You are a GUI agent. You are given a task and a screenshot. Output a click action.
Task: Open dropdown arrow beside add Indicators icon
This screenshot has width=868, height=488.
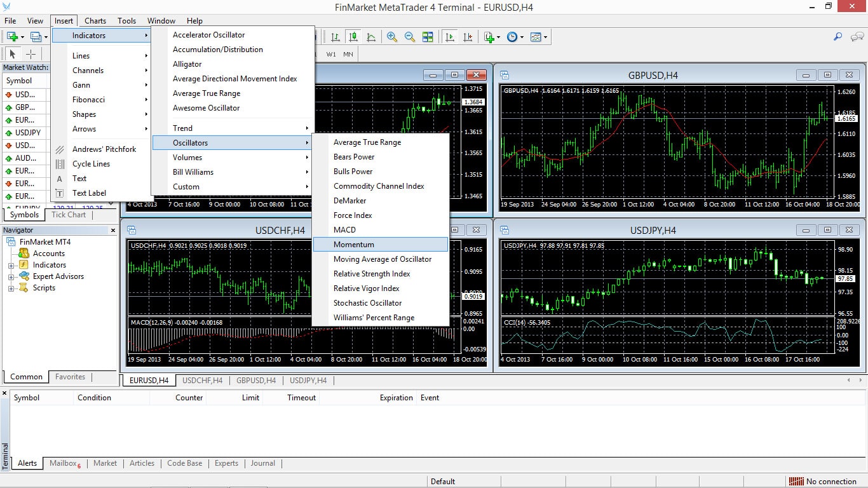(x=499, y=37)
